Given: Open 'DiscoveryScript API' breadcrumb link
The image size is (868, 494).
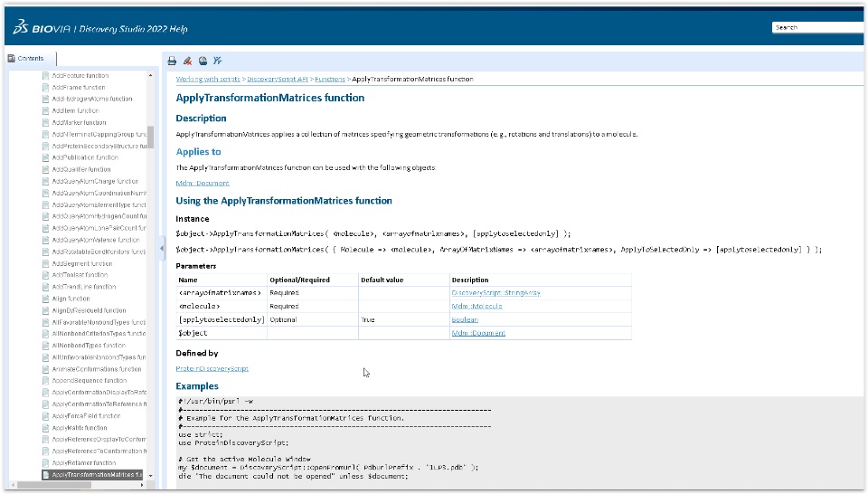Looking at the screenshot, I should 278,80.
